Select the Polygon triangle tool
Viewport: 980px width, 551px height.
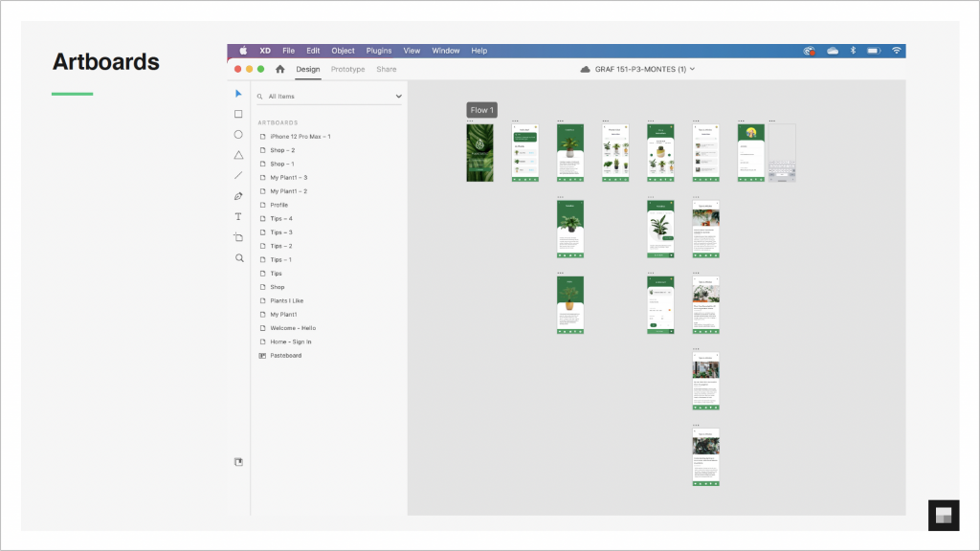(238, 155)
